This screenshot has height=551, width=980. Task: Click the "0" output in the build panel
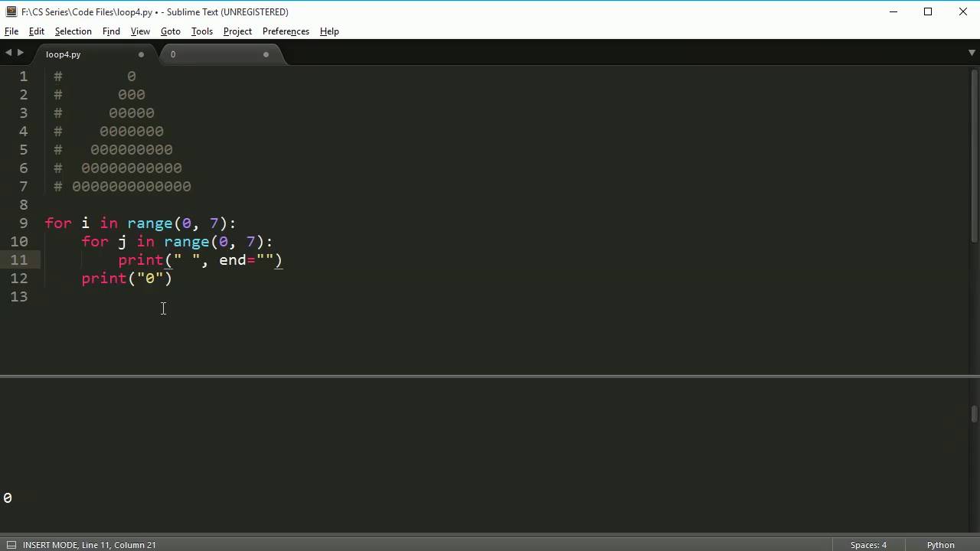8,498
